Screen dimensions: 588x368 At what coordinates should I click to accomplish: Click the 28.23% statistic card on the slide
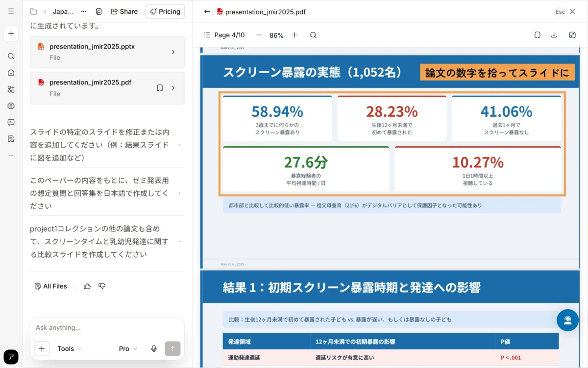(392, 118)
